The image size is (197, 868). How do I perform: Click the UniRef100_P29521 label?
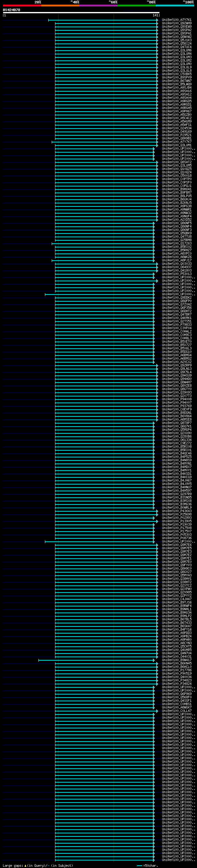(x=176, y=135)
